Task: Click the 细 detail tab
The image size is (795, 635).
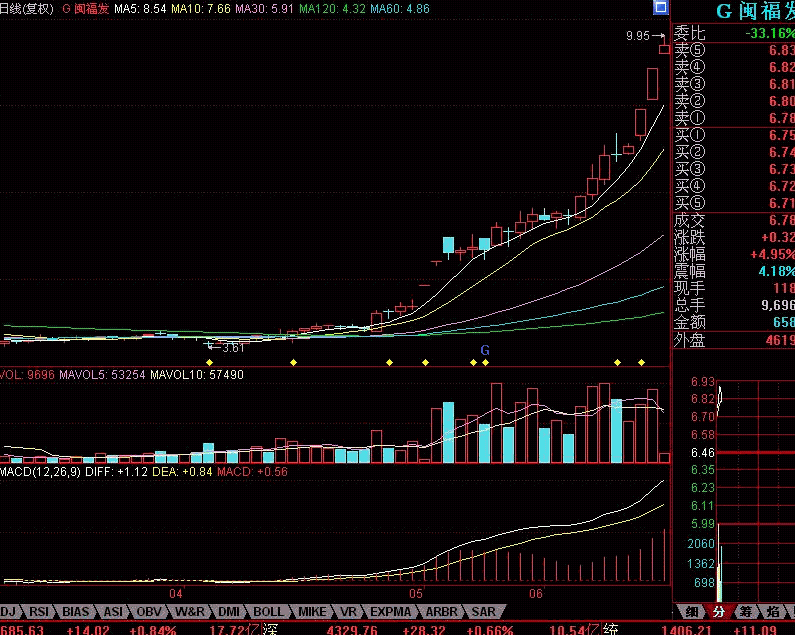Action: pos(691,611)
